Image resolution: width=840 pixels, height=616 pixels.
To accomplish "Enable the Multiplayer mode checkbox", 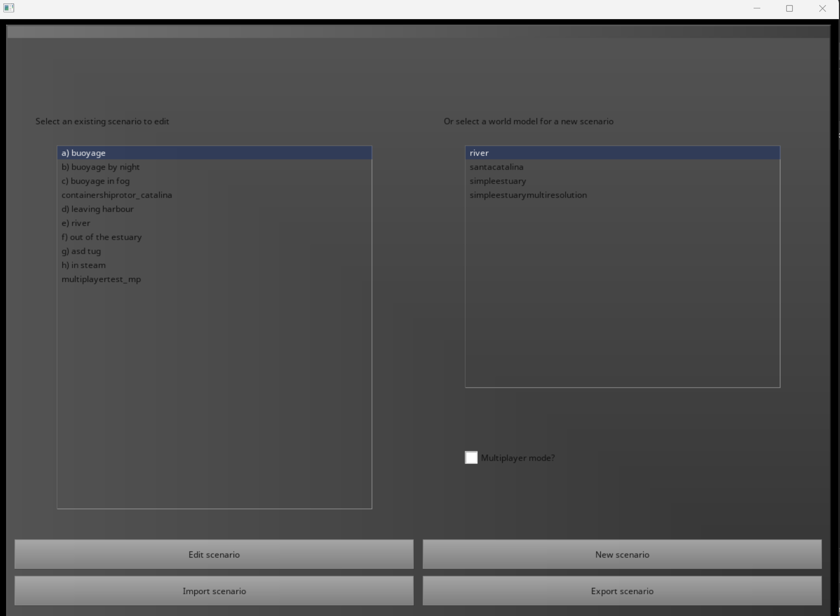I will pyautogui.click(x=471, y=458).
